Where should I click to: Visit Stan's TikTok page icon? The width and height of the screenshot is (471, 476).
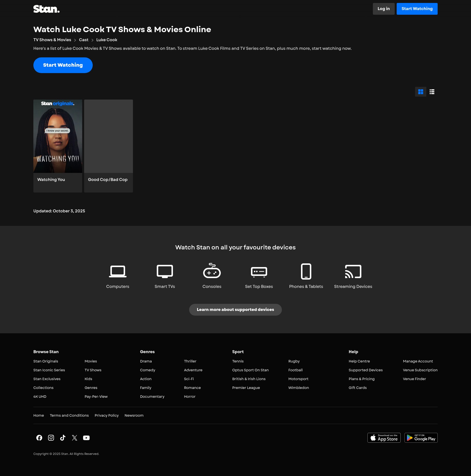pos(63,437)
